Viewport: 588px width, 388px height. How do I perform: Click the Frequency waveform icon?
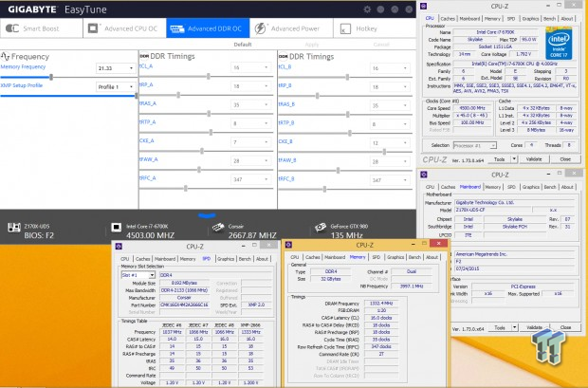6,57
